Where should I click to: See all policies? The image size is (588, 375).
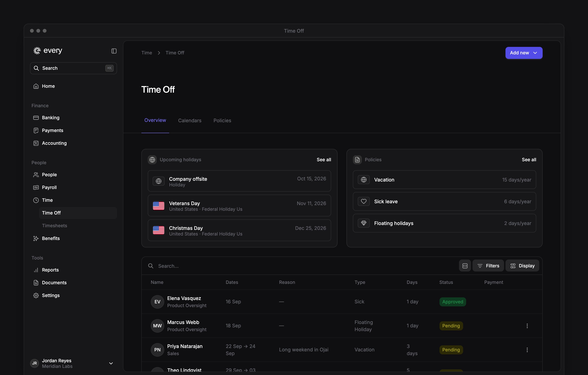[529, 160]
